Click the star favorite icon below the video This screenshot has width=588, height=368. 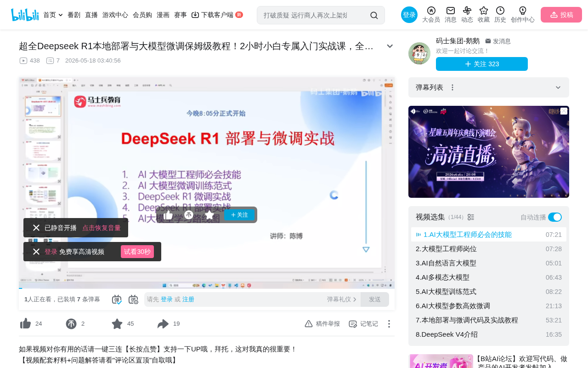(117, 324)
